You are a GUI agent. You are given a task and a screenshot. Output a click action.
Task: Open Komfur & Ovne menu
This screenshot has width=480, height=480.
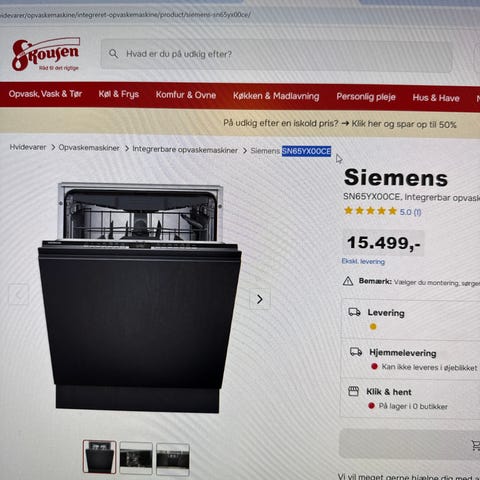pyautogui.click(x=186, y=95)
